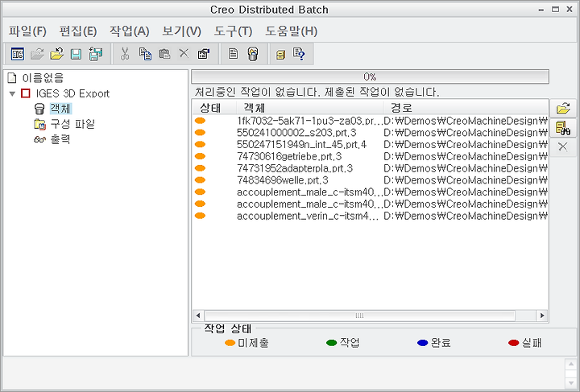Image resolution: width=580 pixels, height=392 pixels.
Task: Click the 객체 column header
Action: pyautogui.click(x=309, y=108)
